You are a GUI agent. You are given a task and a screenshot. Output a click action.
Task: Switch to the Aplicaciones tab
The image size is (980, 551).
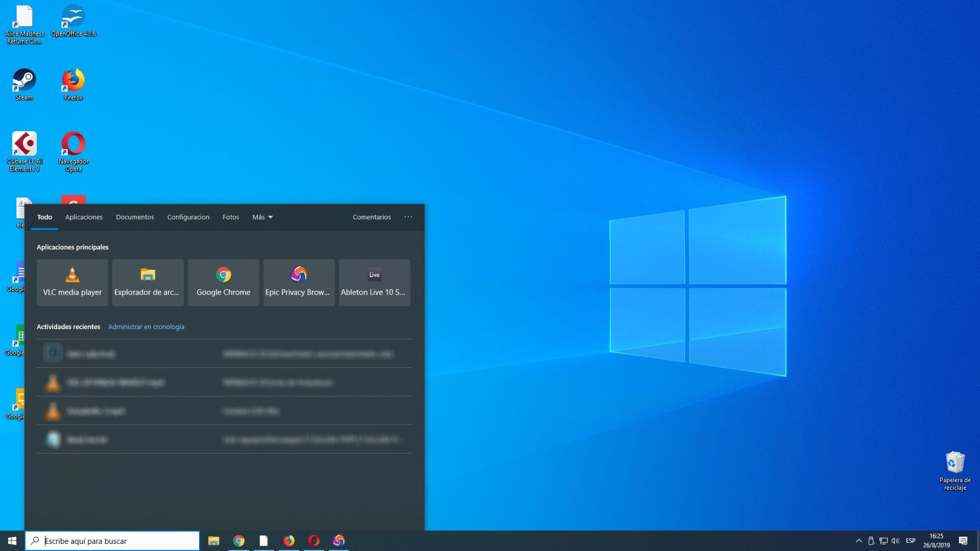point(84,217)
